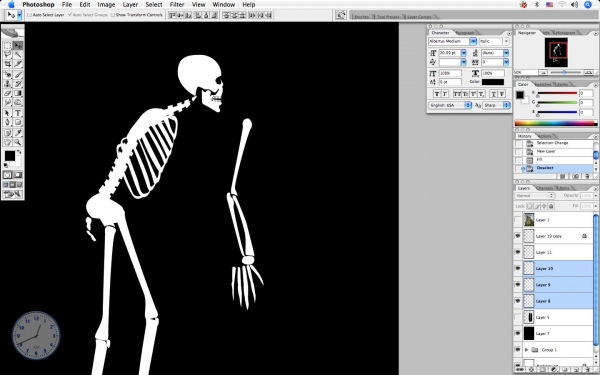The height and width of the screenshot is (375, 600).
Task: Show Layer 5 visibility box
Action: tap(517, 317)
